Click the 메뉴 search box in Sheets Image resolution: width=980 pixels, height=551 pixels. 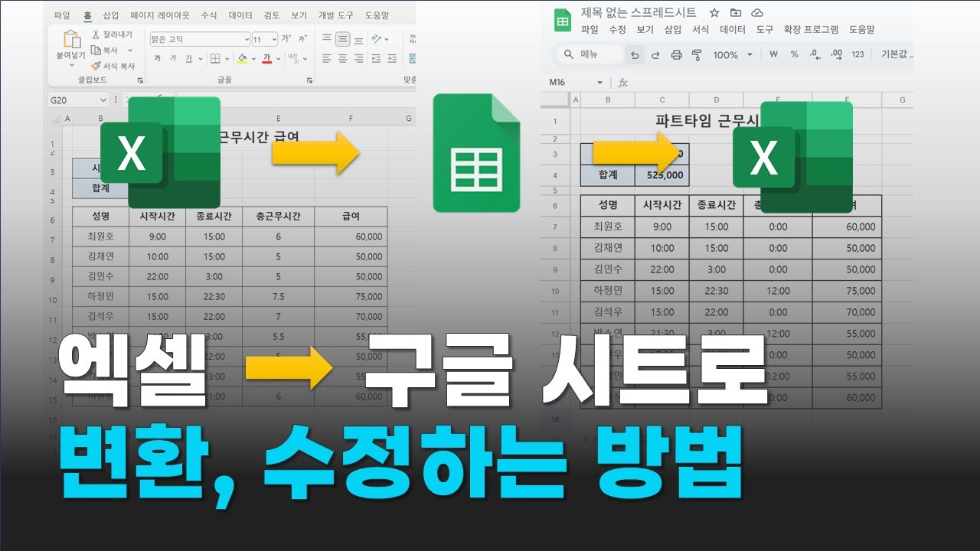click(x=590, y=54)
